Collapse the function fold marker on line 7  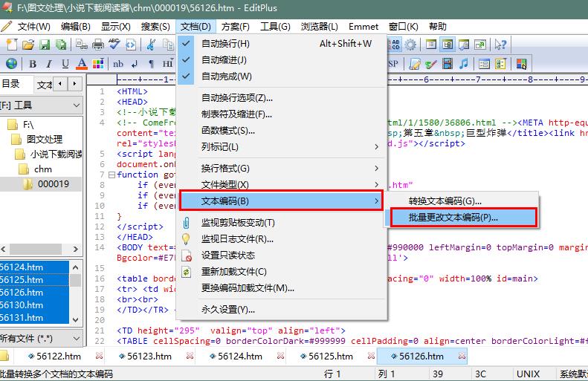(x=112, y=175)
